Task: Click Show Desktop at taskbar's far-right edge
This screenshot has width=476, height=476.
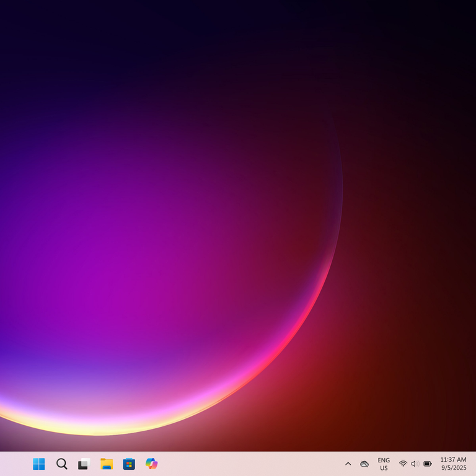Action: tap(474, 464)
